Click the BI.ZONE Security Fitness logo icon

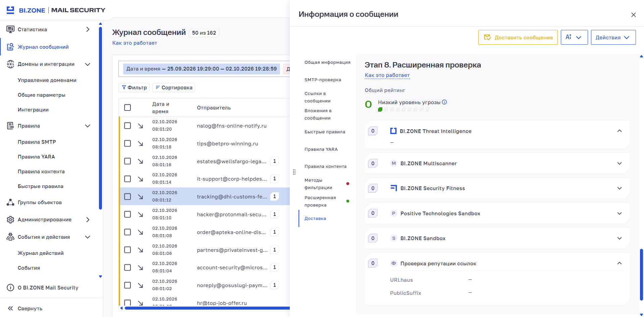(x=394, y=188)
